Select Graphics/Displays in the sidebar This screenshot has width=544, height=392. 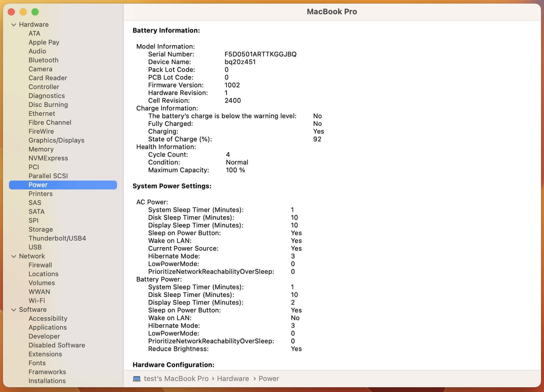[x=56, y=140]
